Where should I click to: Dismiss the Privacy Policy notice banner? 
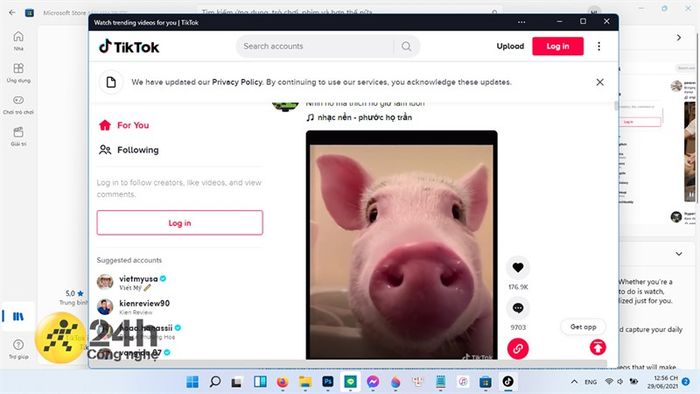[x=600, y=82]
